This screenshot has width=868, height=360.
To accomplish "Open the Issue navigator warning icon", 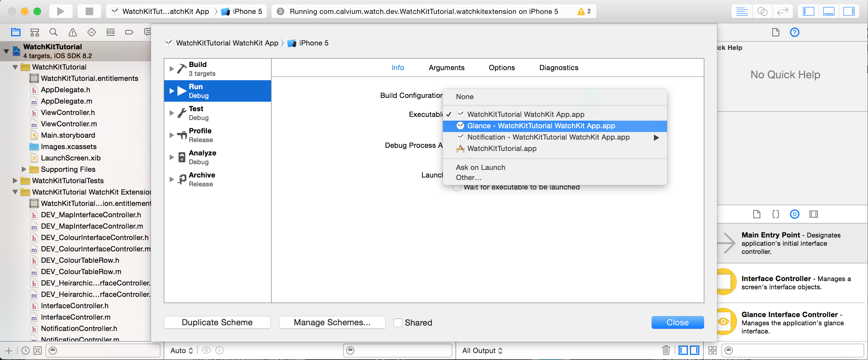I will [x=72, y=32].
